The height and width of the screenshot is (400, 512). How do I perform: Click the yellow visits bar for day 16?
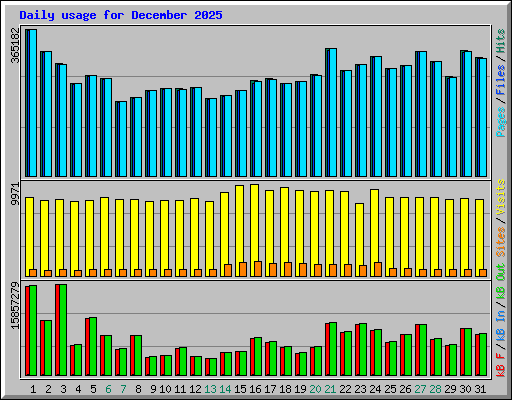coord(255,230)
